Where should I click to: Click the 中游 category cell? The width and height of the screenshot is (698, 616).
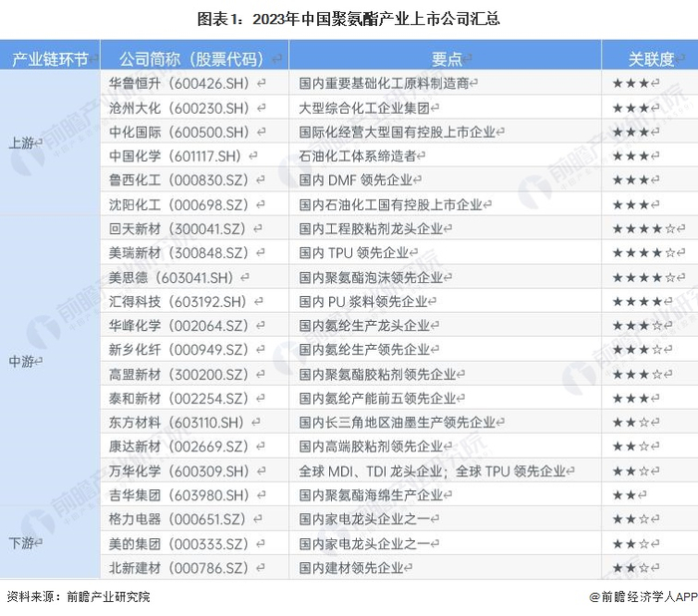tap(50, 361)
